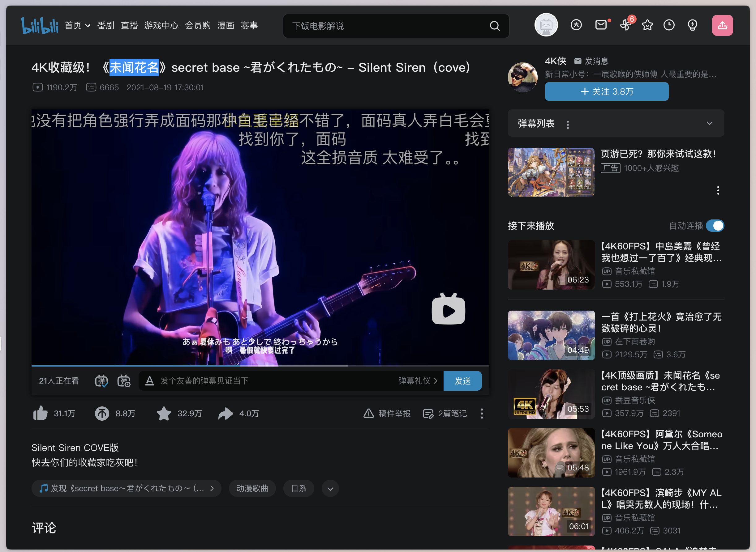Image resolution: width=756 pixels, height=552 pixels.
Task: Follow 4K侠 with the 关注 button
Action: [607, 91]
